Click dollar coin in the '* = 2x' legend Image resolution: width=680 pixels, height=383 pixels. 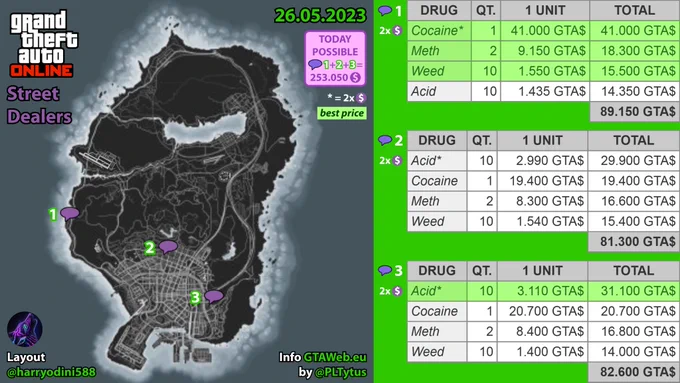tap(361, 98)
